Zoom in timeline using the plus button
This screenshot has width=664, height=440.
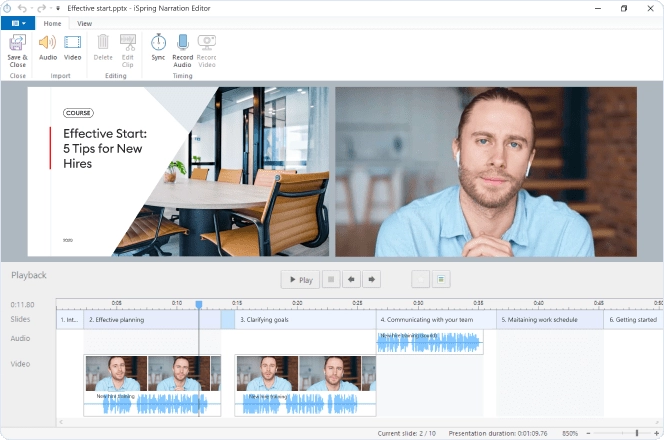click(x=655, y=433)
